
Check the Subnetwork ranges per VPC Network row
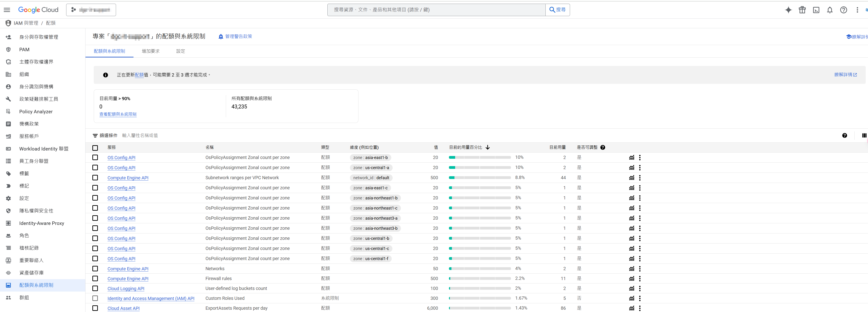pyautogui.click(x=95, y=178)
